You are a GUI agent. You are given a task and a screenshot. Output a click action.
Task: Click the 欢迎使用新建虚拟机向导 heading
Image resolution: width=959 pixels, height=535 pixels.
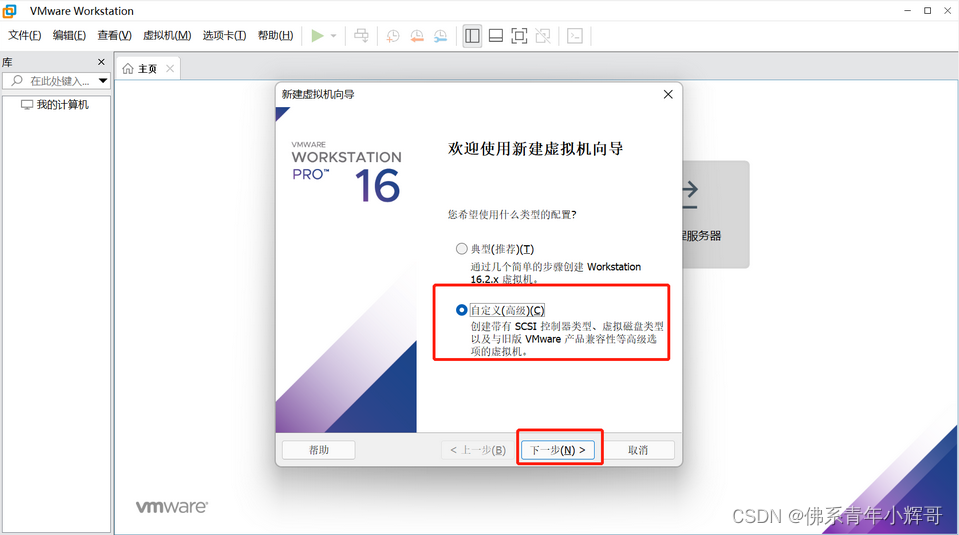535,149
